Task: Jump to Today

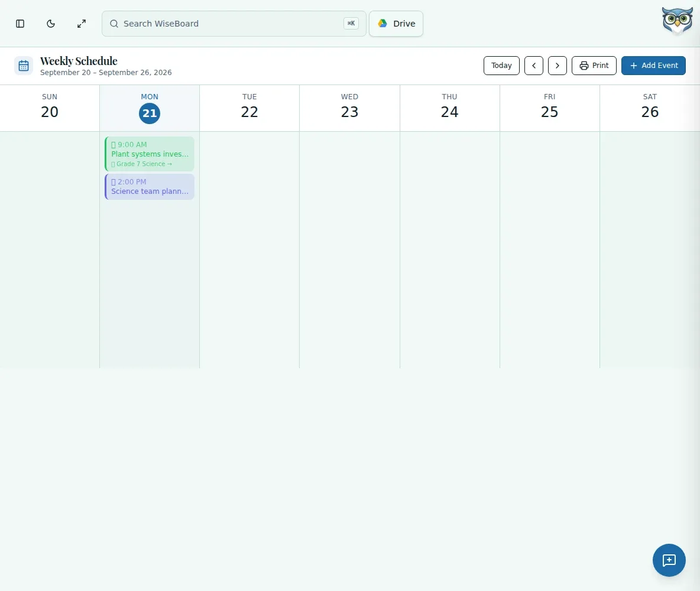Action: pos(501,66)
